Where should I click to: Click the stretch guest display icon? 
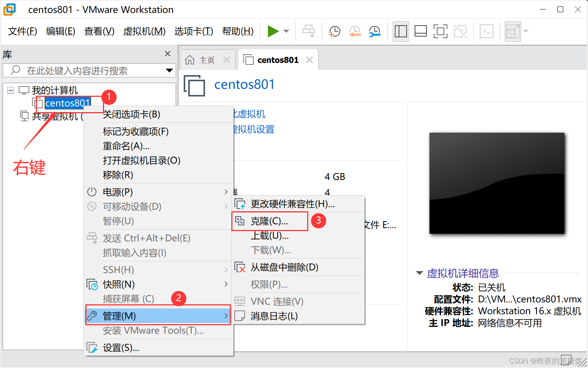(513, 31)
